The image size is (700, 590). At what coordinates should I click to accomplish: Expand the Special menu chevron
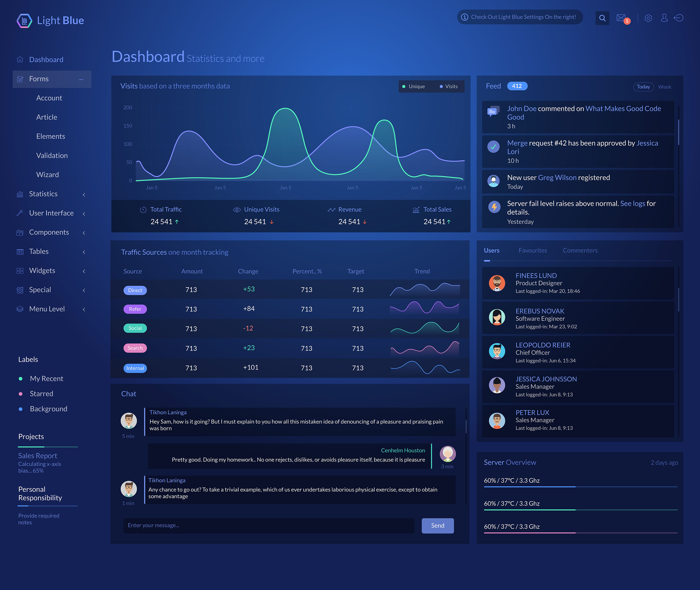[84, 290]
